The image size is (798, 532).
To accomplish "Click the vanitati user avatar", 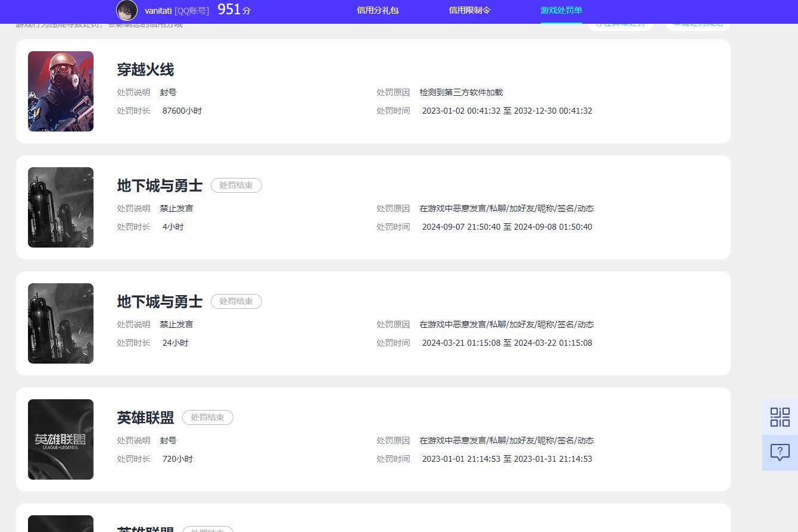I will pos(127,10).
